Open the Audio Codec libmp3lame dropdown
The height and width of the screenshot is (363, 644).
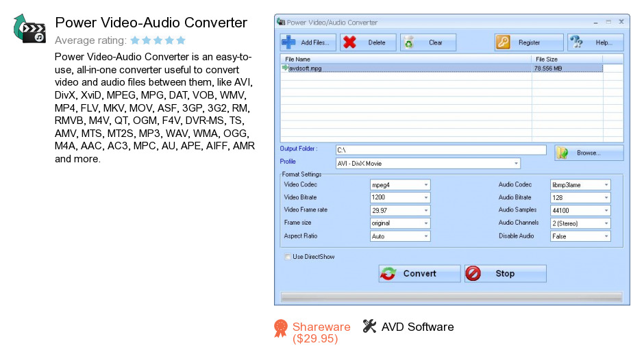(606, 185)
